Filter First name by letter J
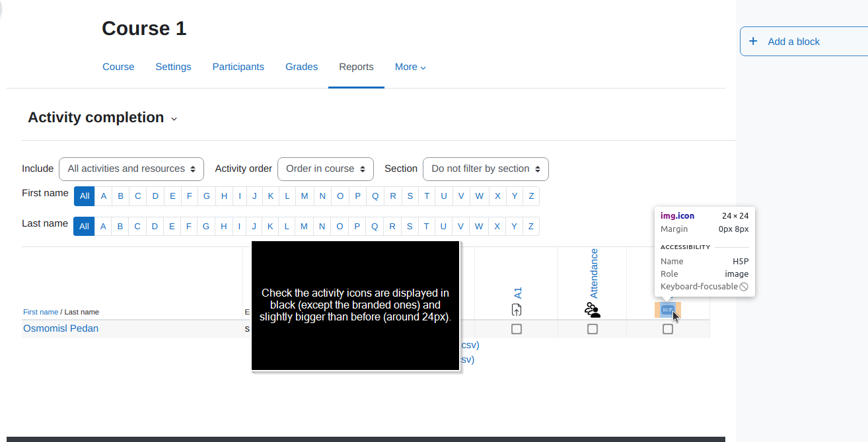 coord(254,196)
